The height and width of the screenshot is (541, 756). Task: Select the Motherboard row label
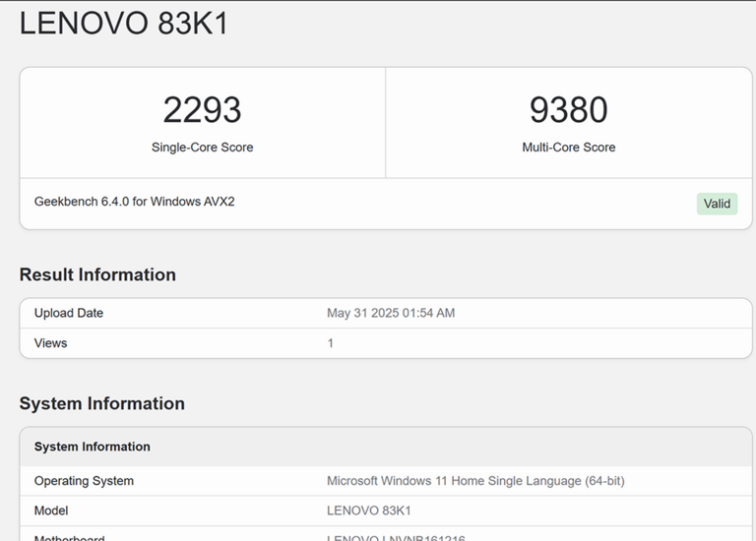click(69, 537)
